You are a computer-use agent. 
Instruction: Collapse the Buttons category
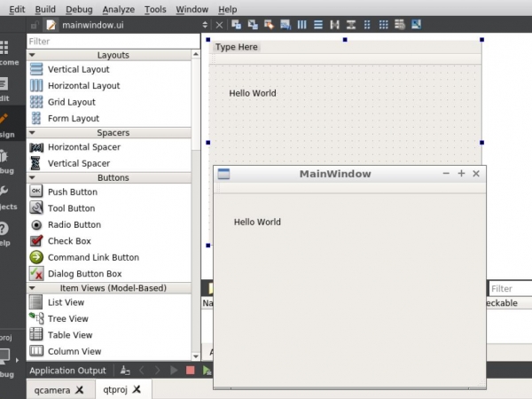pyautogui.click(x=33, y=178)
